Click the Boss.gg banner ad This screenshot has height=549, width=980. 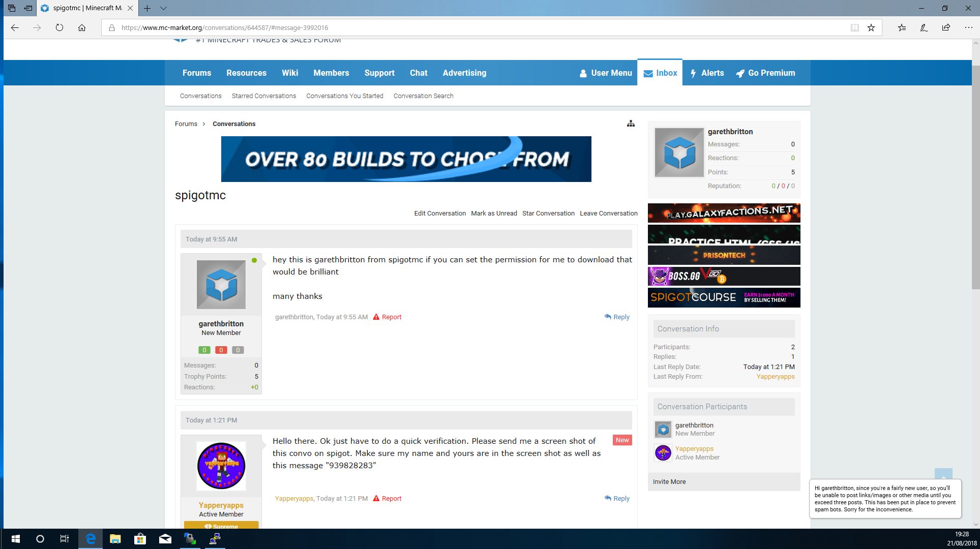click(x=724, y=276)
